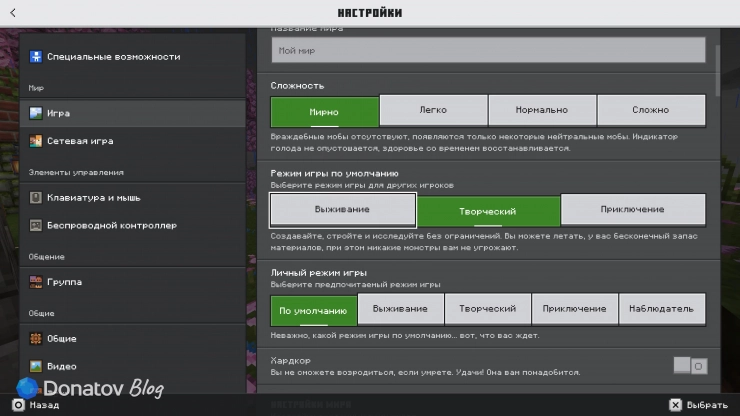740x416 pixels.
Task: Select Выживание as default game mode
Action: click(343, 210)
